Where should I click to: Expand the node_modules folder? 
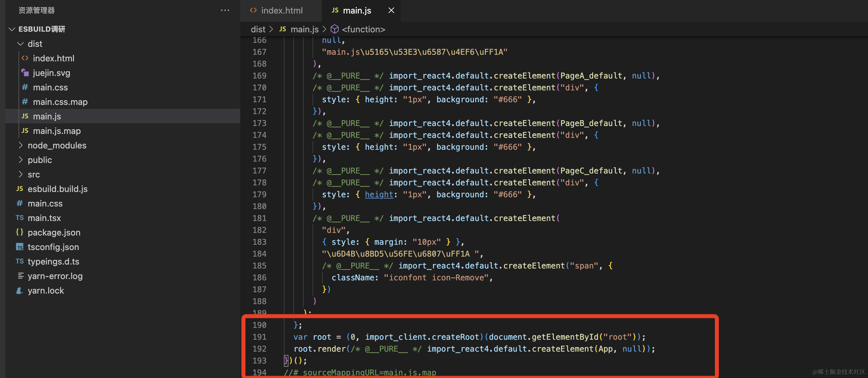click(x=20, y=145)
